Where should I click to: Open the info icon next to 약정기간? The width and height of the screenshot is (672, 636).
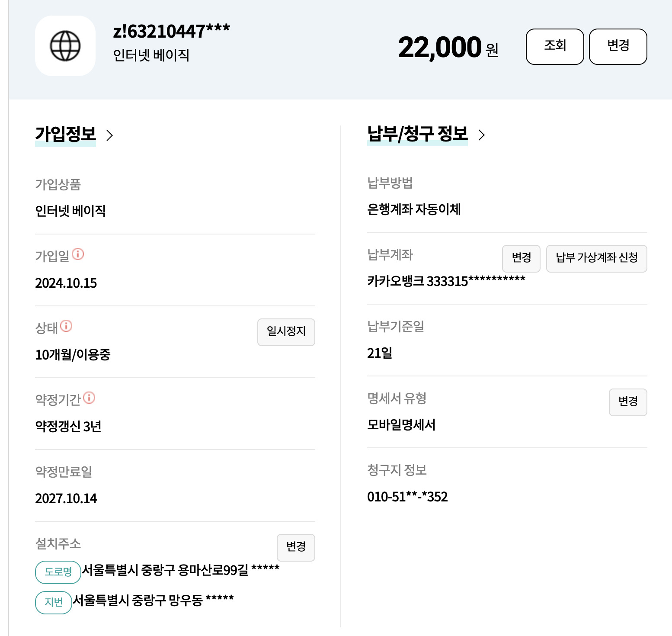tap(89, 398)
